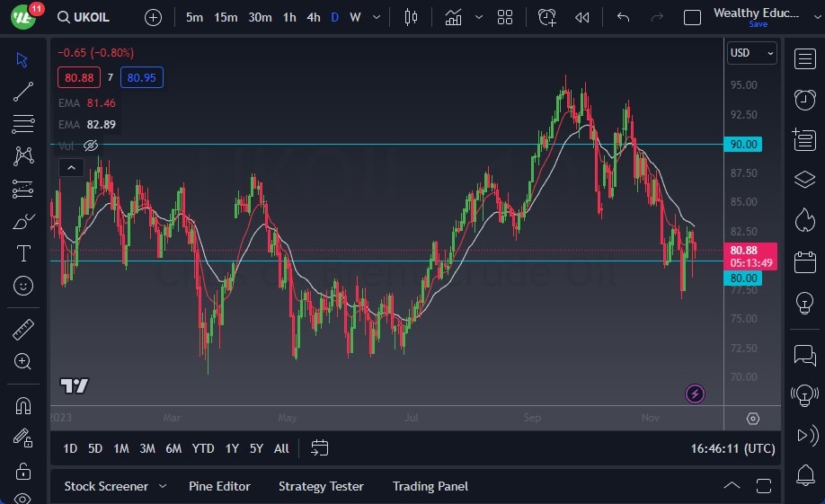Toggle visibility of Vol indicator
Image resolution: width=825 pixels, height=504 pixels.
point(91,146)
